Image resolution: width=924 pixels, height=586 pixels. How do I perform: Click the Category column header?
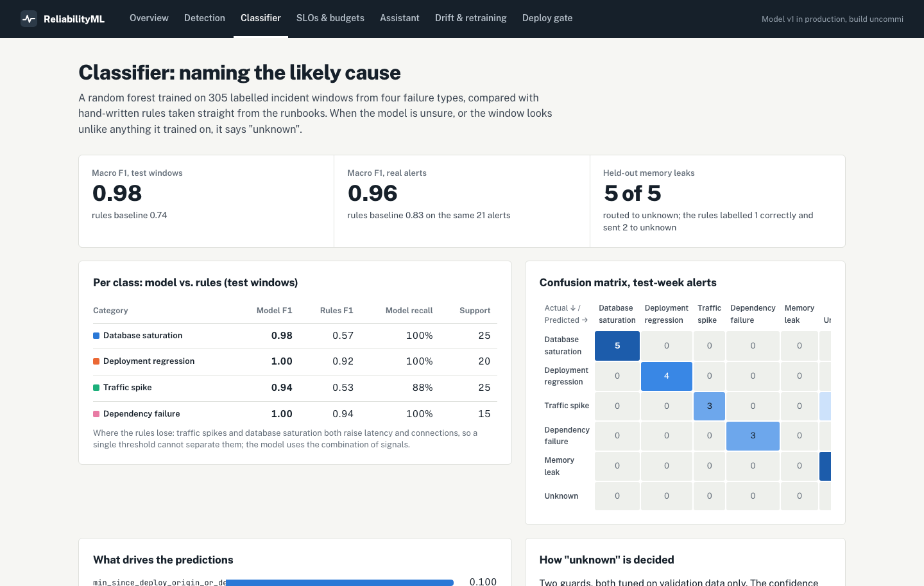coord(110,311)
